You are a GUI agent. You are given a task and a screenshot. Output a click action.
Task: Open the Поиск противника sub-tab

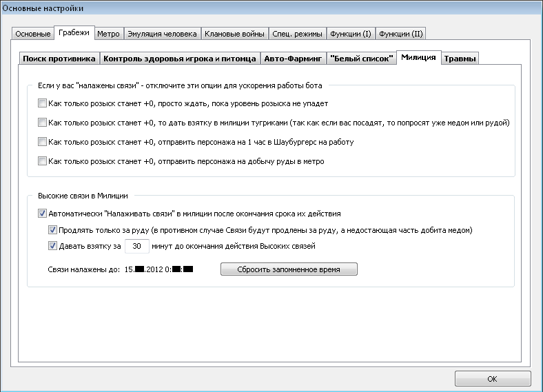click(59, 59)
